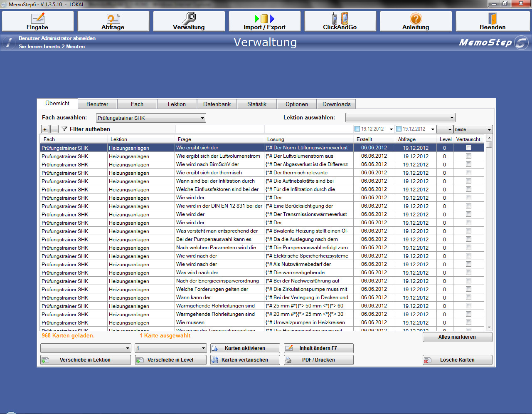Expand the Fach auswählen dropdown
Viewport: 532px width, 414px height.
pyautogui.click(x=202, y=118)
